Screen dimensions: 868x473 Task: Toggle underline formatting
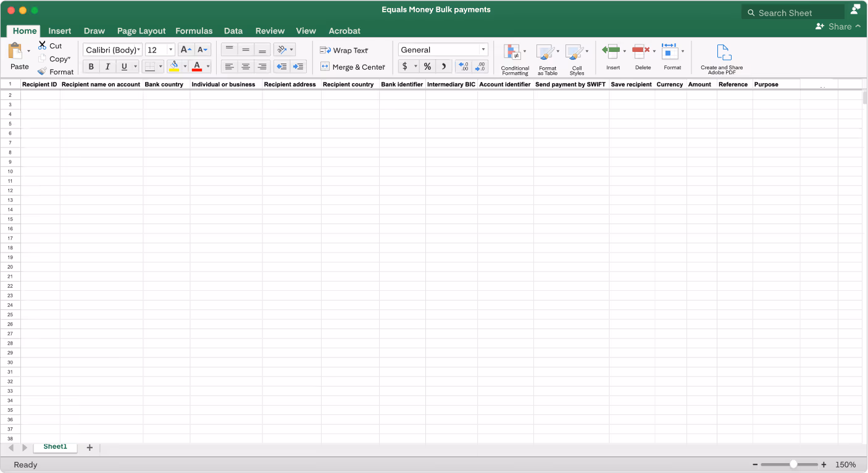point(124,67)
